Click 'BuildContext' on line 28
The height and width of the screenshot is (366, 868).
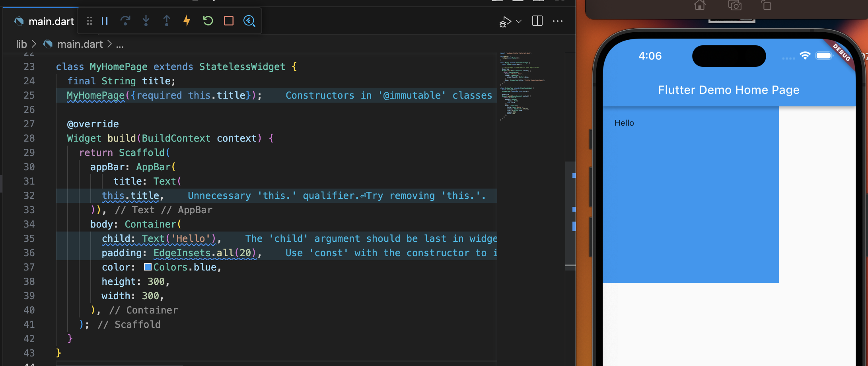[x=176, y=138]
